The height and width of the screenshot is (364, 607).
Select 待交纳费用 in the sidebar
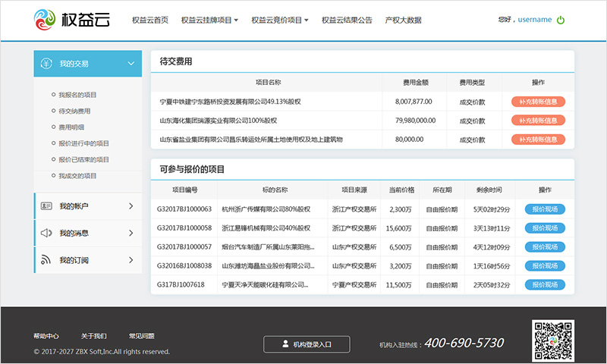(74, 111)
